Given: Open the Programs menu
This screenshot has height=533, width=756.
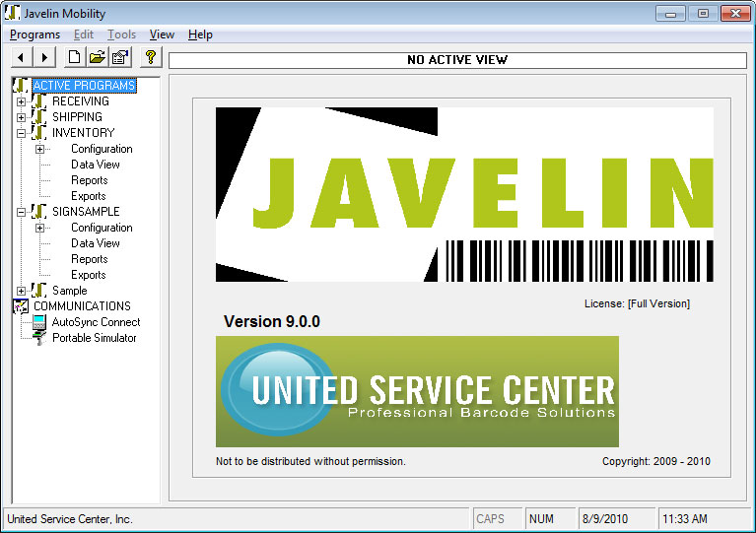Looking at the screenshot, I should [x=34, y=34].
